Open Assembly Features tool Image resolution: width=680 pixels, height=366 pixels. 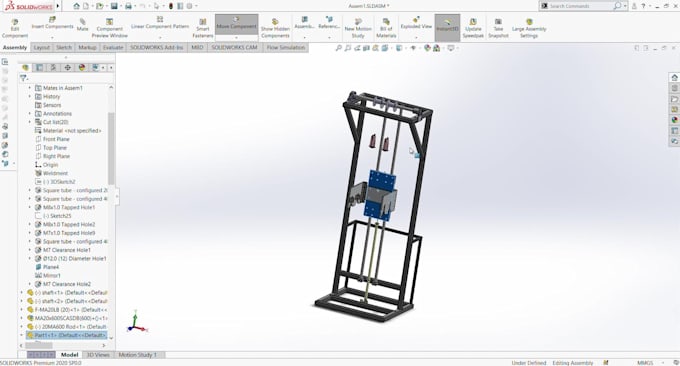point(304,23)
